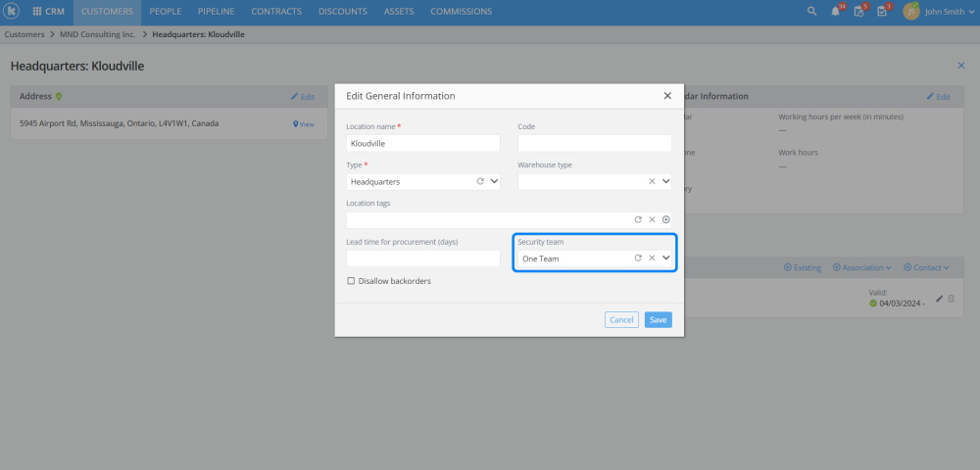Tick the Disallow backorders checkbox

[x=351, y=281]
